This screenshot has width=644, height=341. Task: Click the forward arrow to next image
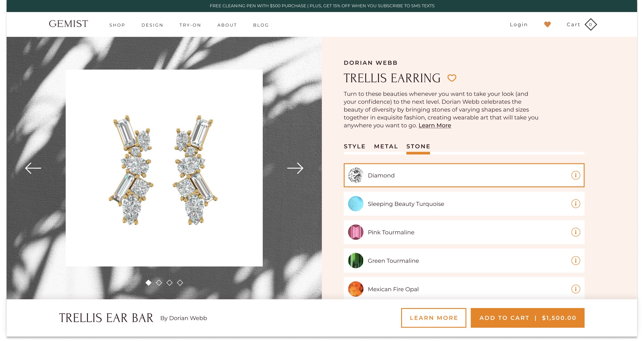point(296,169)
